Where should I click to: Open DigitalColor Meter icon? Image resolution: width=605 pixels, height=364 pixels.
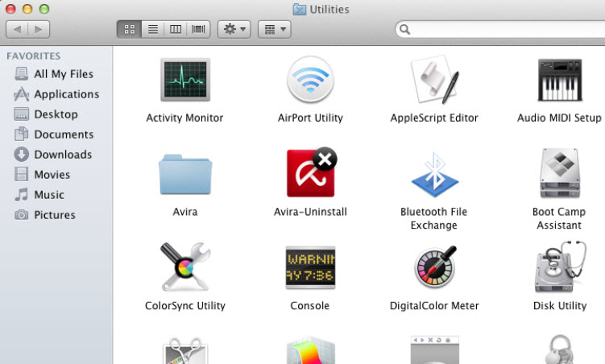click(435, 267)
